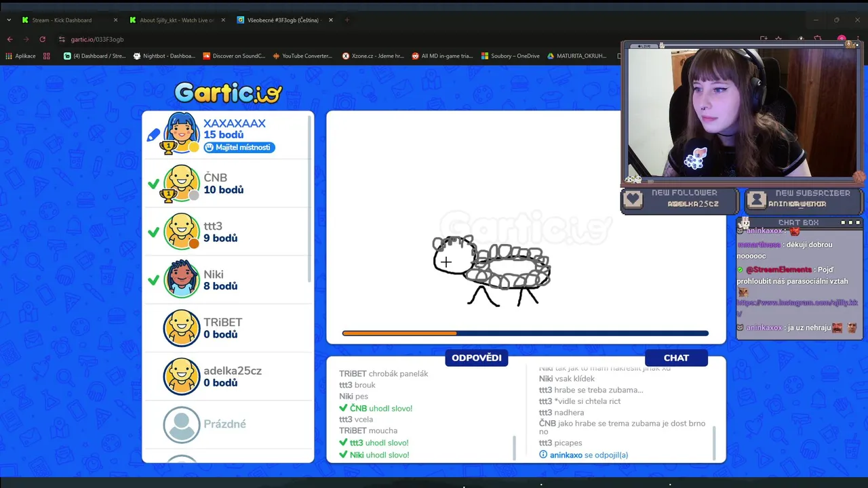Open the Aplikace bookmarks shortcut
The image size is (868, 488).
click(21, 56)
